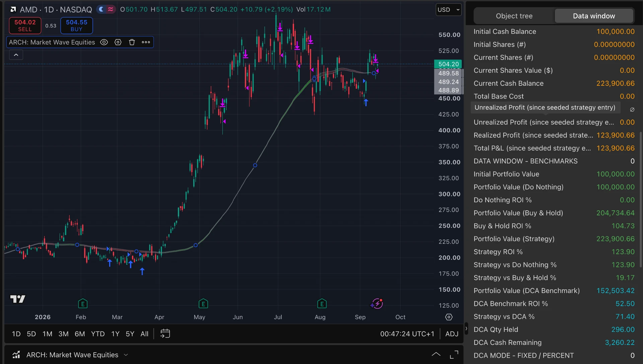
Task: Click the February earnings E marker
Action: click(x=83, y=304)
